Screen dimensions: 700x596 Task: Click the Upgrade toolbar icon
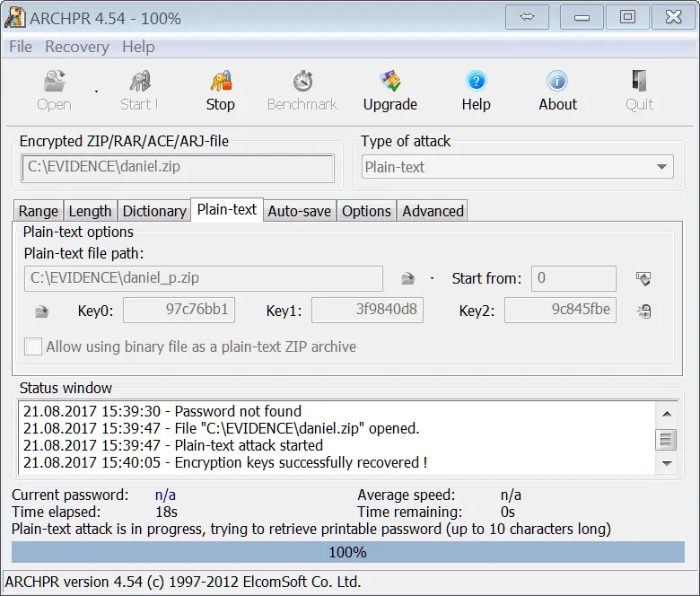[389, 83]
